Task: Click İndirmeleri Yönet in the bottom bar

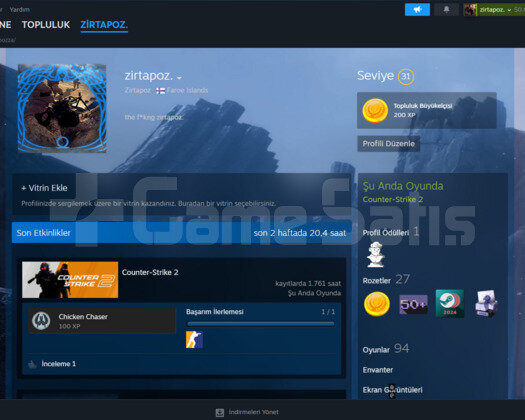Action: click(253, 412)
